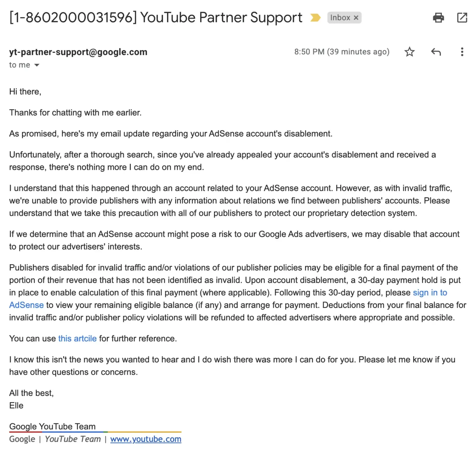The height and width of the screenshot is (449, 476).
Task: Remove the Inbox label using its x
Action: coord(357,18)
